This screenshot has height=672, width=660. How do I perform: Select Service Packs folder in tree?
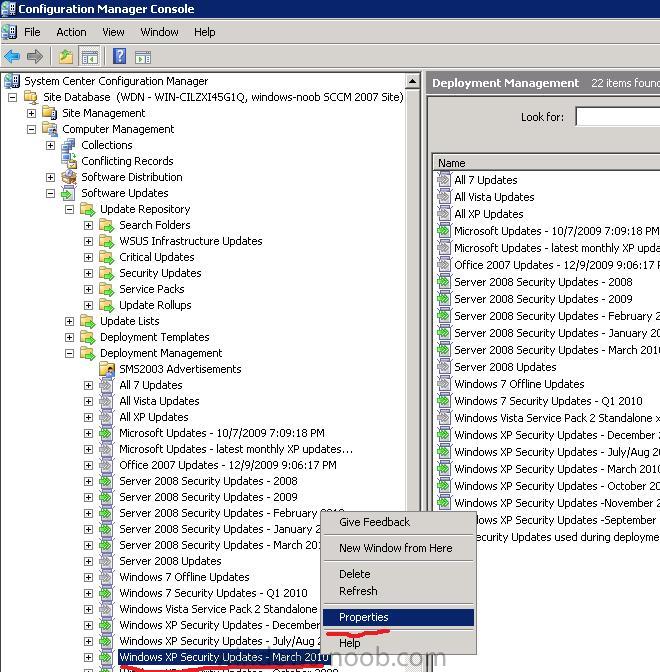[152, 289]
